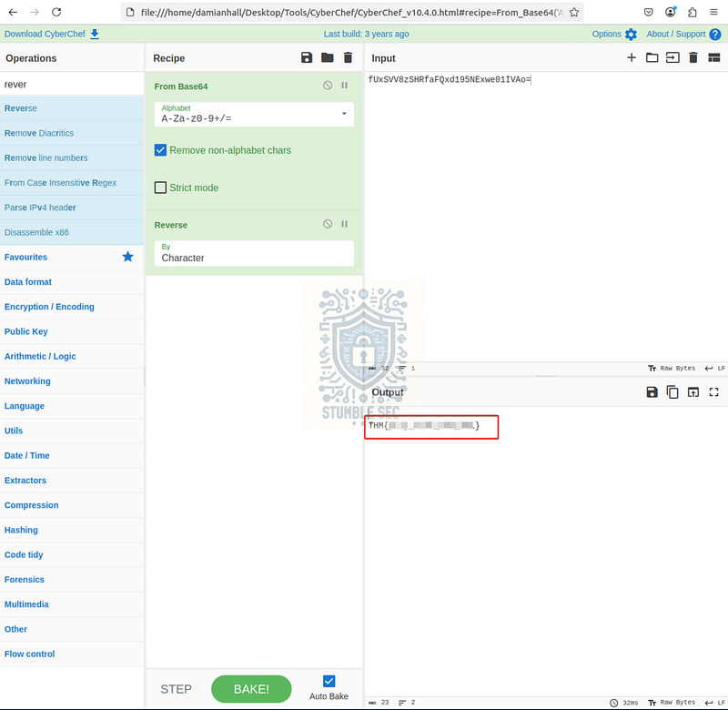
Task: Change the input LF end-of-line sequence
Action: click(715, 369)
